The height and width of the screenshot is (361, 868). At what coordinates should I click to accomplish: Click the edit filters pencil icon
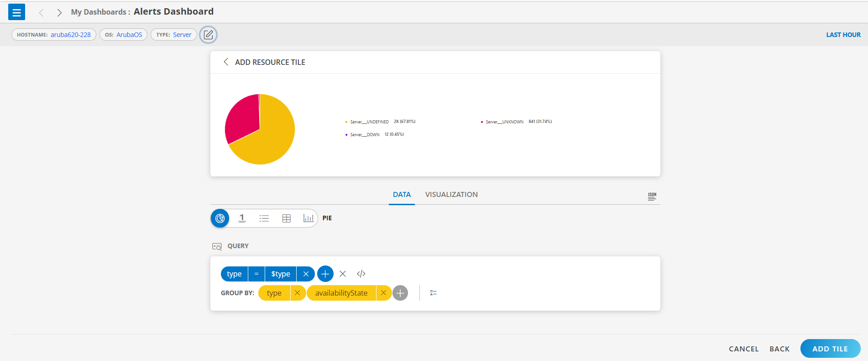(208, 35)
